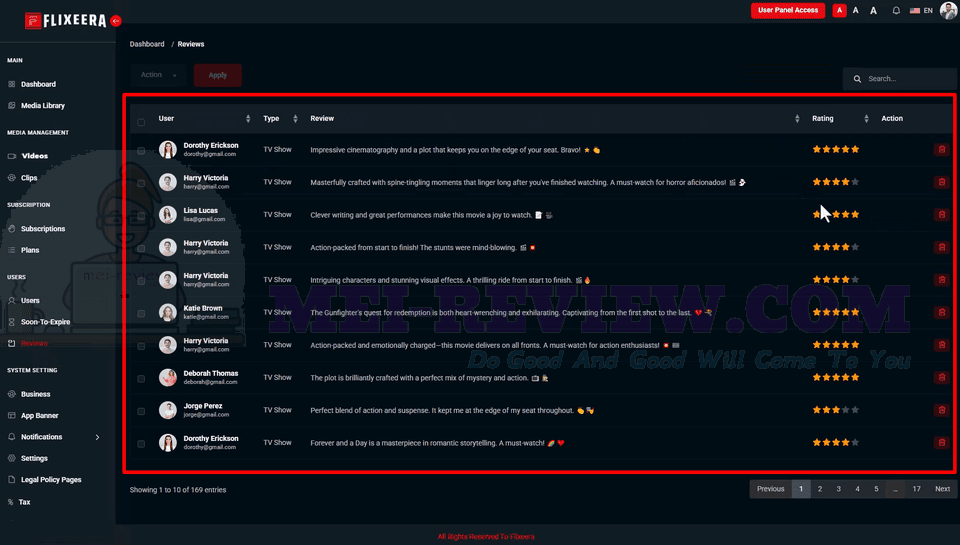This screenshot has width=960, height=545.
Task: Delete Jorge Perez review
Action: (x=942, y=410)
